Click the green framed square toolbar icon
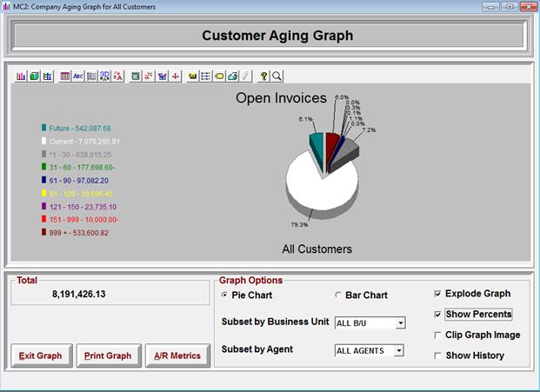Image resolution: width=540 pixels, height=392 pixels. coord(136,76)
